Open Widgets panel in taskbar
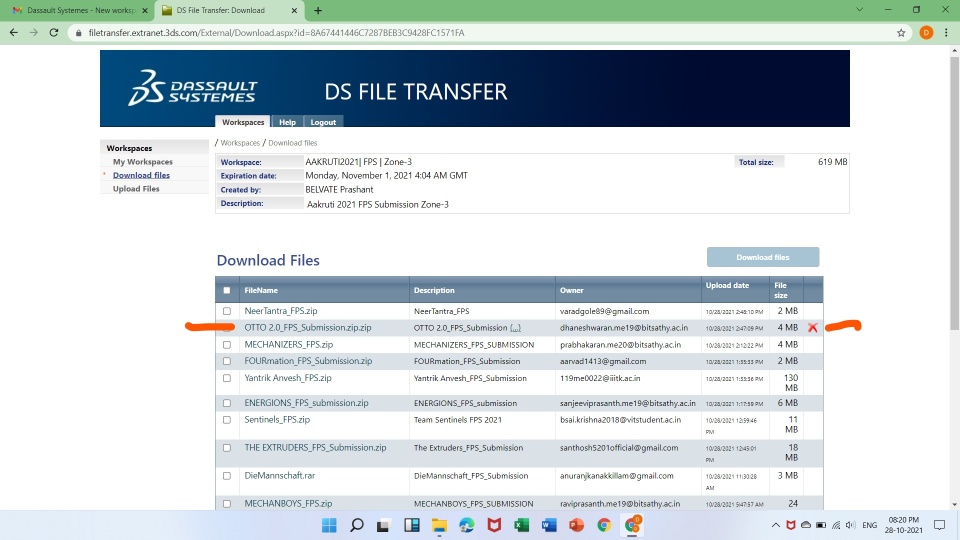The width and height of the screenshot is (960, 540). 411,525
